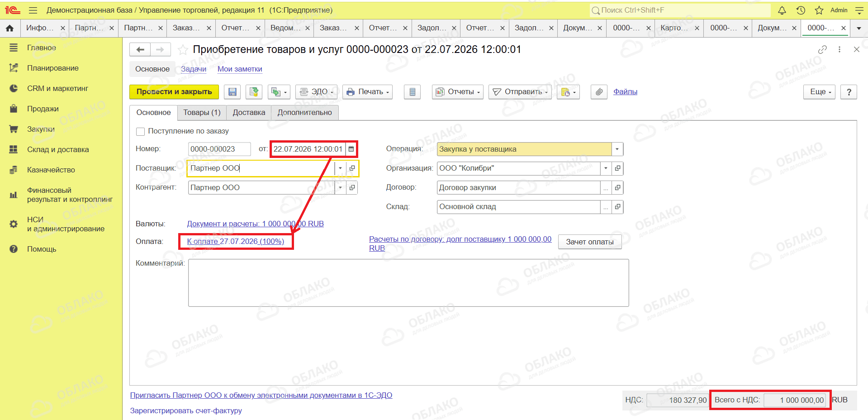Viewport: 868px width, 420px height.
Task: Click the search field Поиск Ctrl+Shift+F
Action: point(680,10)
